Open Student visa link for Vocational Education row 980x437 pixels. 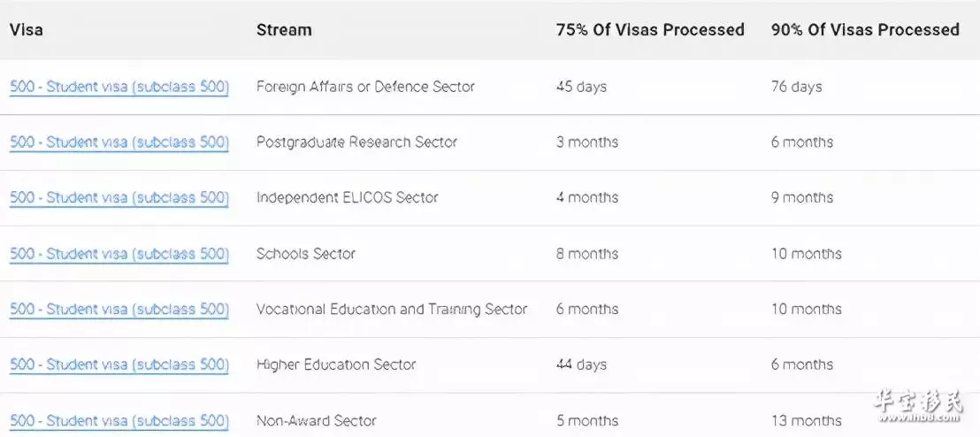coord(119,310)
